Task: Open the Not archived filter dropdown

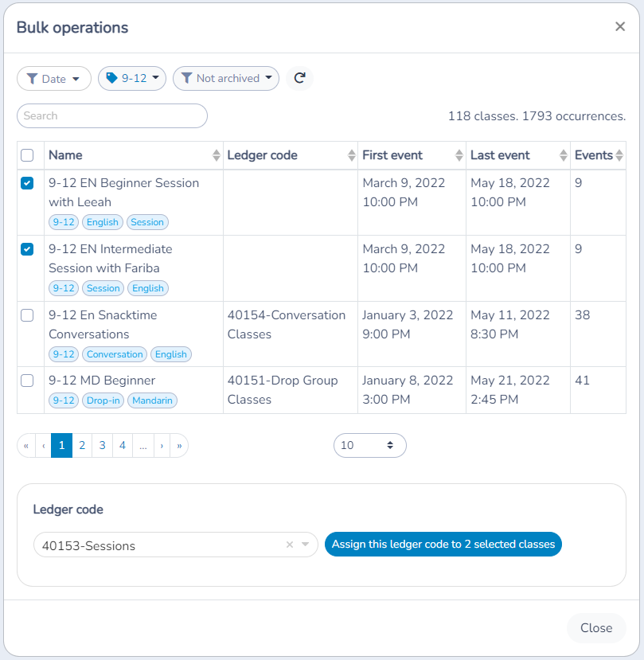Action: [x=226, y=78]
